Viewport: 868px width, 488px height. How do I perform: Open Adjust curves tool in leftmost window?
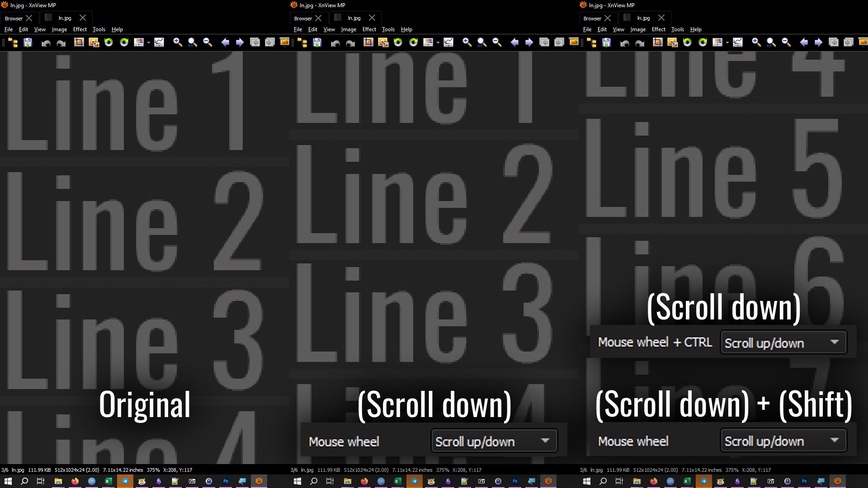(x=159, y=42)
